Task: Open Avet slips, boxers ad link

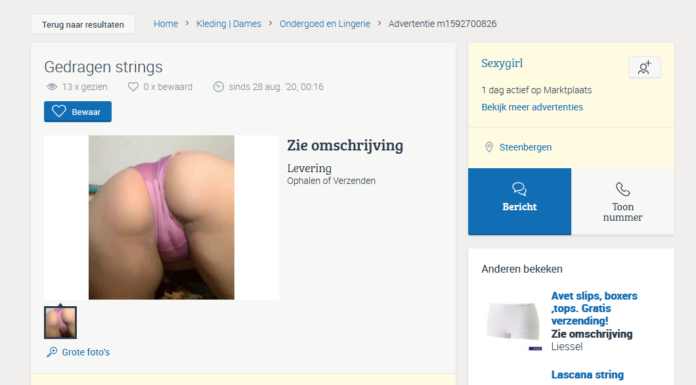Action: [594, 308]
